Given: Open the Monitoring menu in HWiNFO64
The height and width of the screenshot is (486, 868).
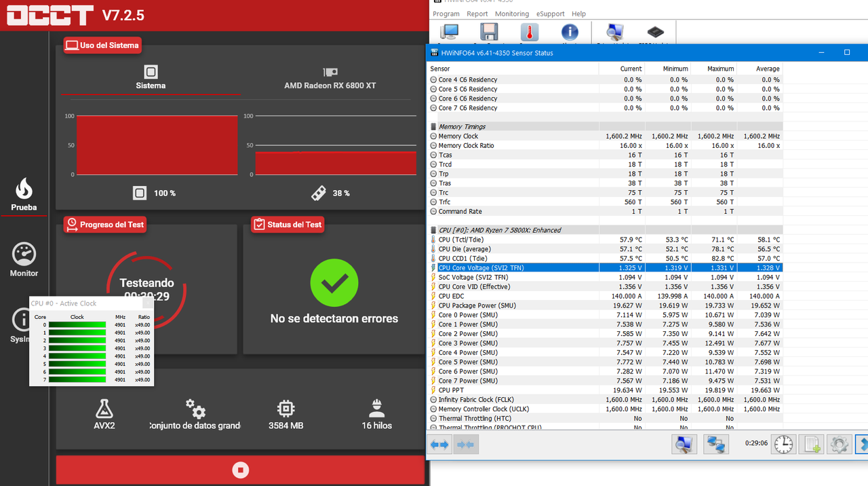Looking at the screenshot, I should [x=512, y=14].
